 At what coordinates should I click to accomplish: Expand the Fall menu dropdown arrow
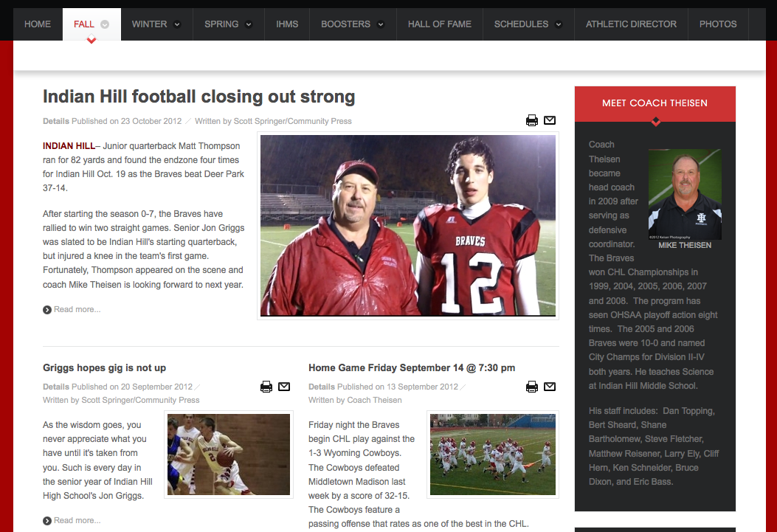coord(105,24)
